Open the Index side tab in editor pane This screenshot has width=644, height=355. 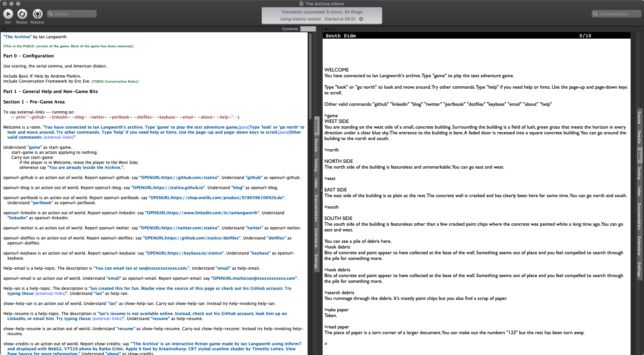click(x=316, y=183)
